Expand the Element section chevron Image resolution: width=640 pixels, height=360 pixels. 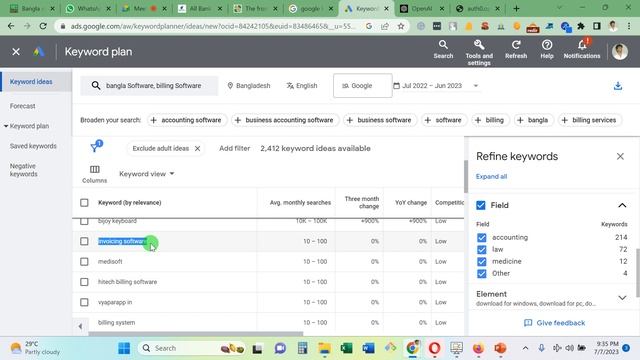point(622,298)
